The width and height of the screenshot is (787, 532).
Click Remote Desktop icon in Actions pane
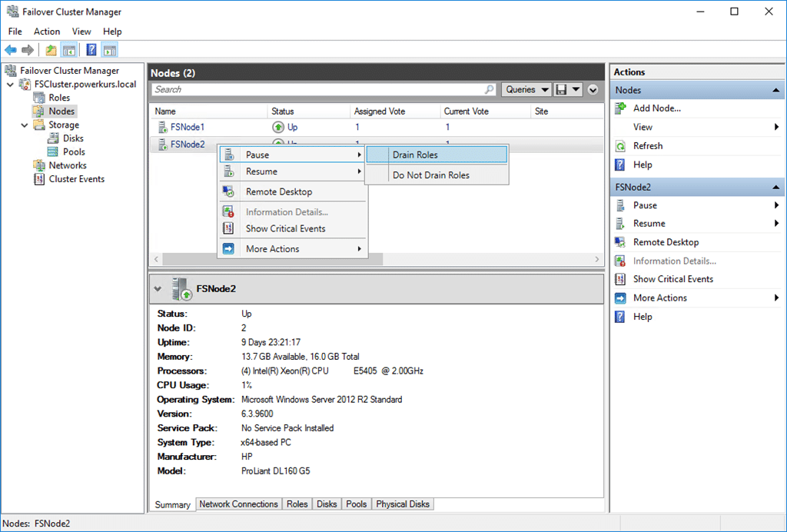tap(621, 242)
